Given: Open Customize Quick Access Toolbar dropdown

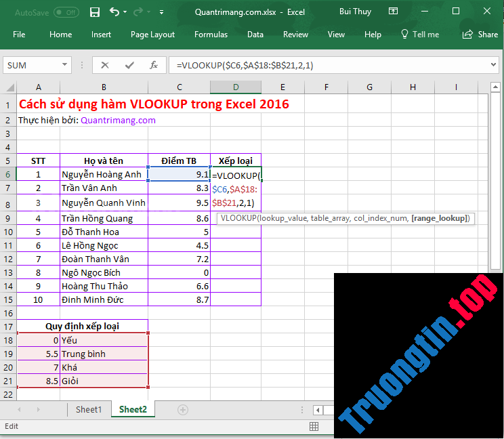Looking at the screenshot, I should click(x=161, y=12).
